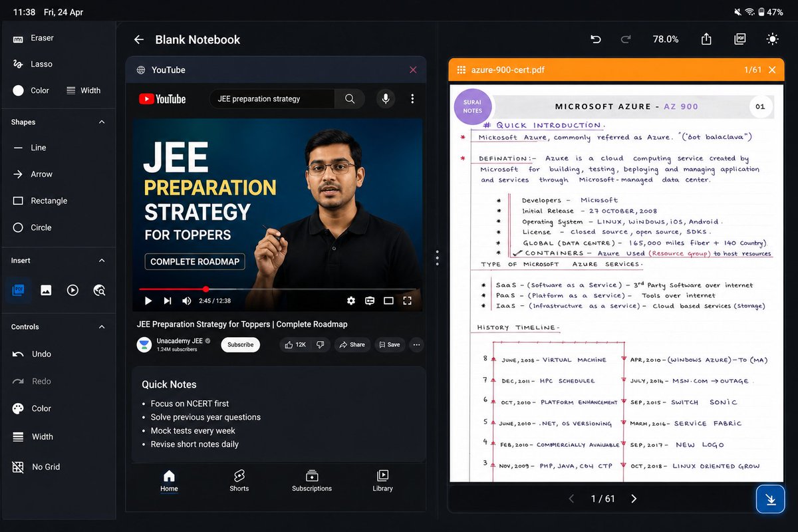Click Undo in Controls panel
798x532 pixels.
click(x=32, y=354)
